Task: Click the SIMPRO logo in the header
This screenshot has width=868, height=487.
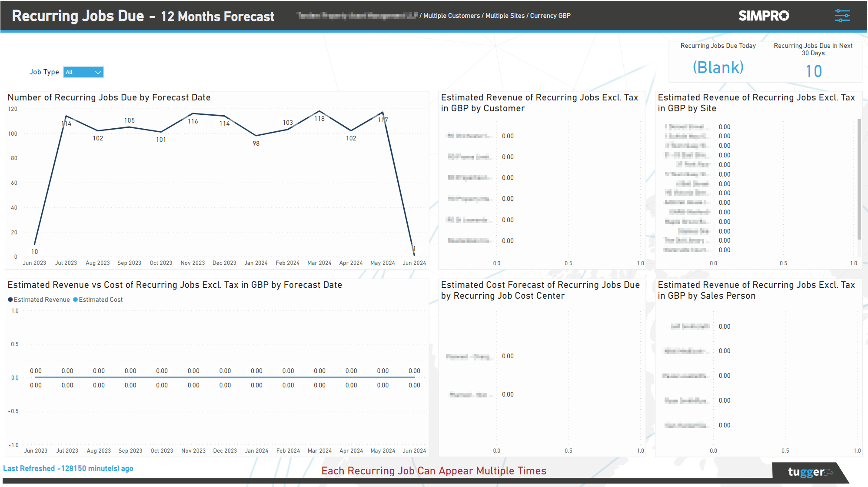Action: pos(763,16)
